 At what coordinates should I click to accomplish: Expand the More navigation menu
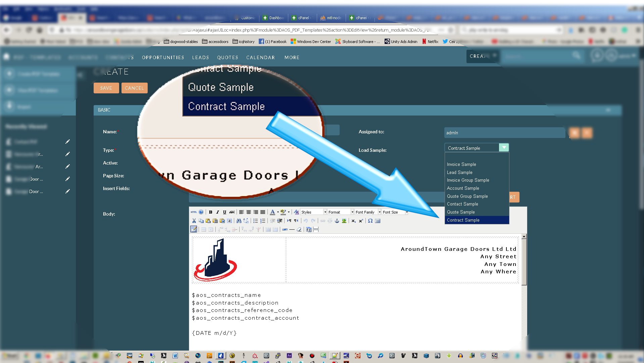tap(292, 57)
